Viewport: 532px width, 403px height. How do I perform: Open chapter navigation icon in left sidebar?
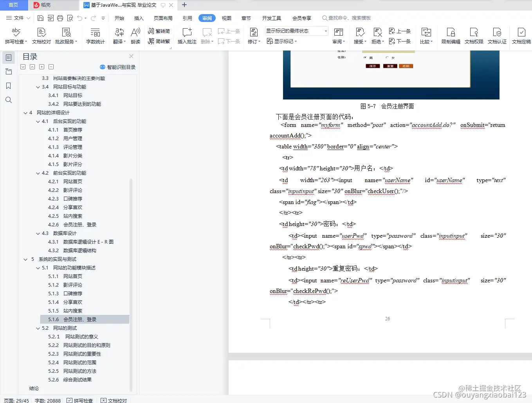click(9, 72)
